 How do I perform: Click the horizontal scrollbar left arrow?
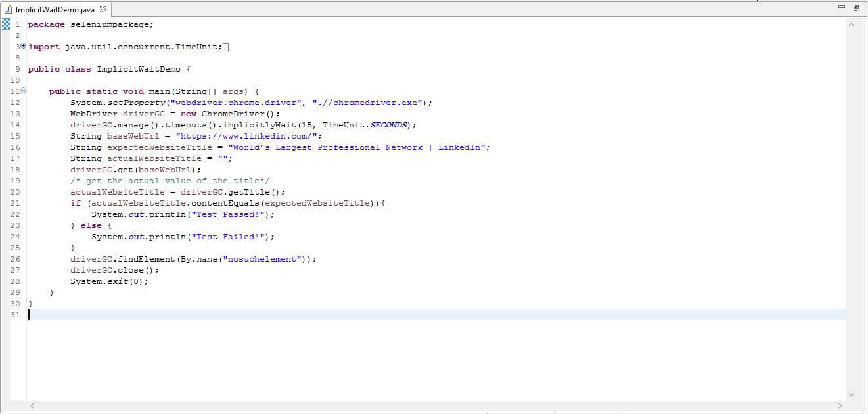tap(32, 406)
